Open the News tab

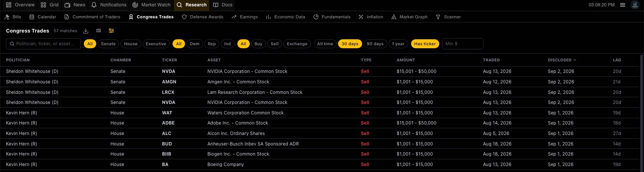click(x=75, y=5)
